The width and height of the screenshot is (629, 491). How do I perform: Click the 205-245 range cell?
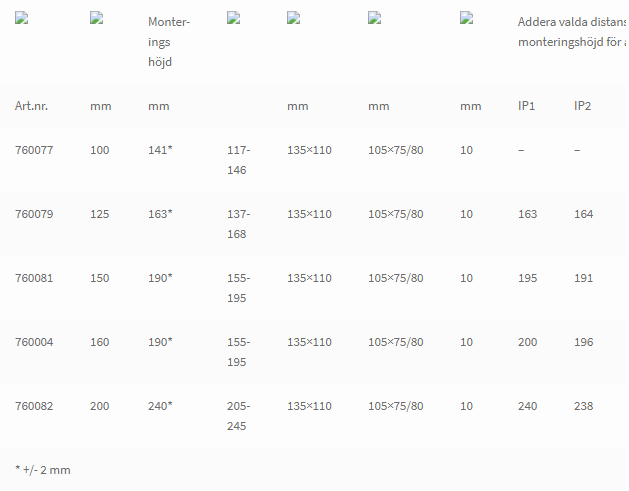[238, 416]
